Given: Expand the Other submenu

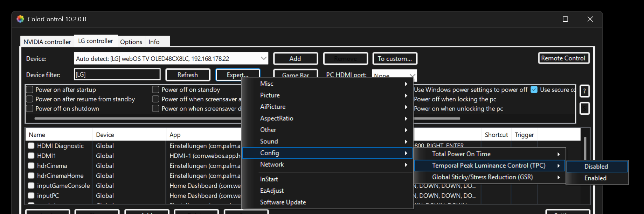Looking at the screenshot, I should point(327,130).
